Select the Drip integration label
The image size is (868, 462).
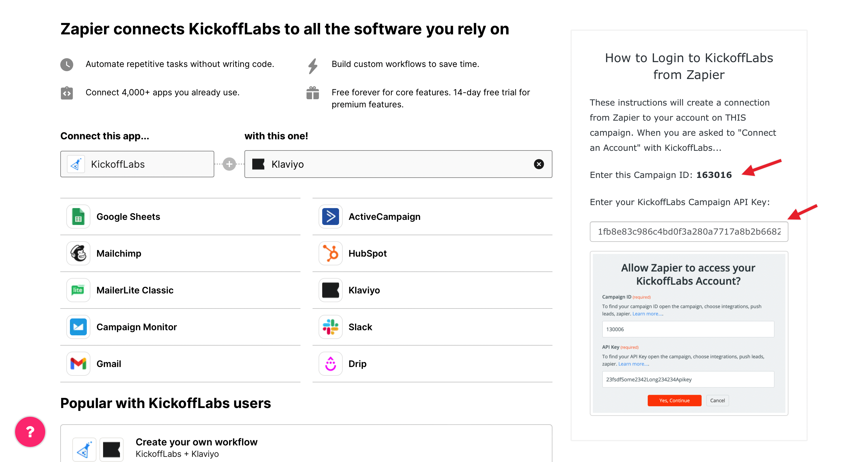tap(357, 363)
